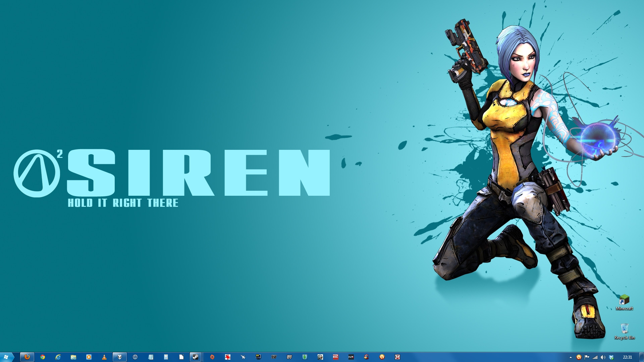Launch VLC media player cone icon
The image size is (644, 362).
[104, 357]
